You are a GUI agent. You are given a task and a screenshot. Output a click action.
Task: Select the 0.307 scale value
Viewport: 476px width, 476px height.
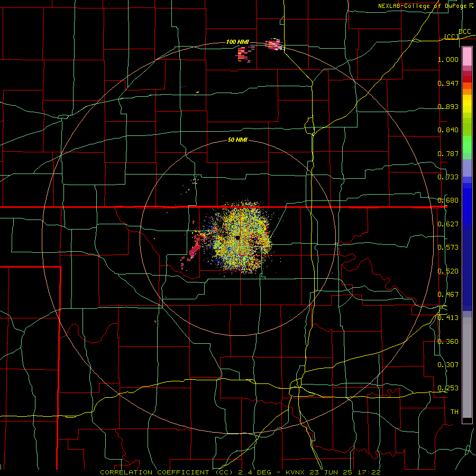448,365
